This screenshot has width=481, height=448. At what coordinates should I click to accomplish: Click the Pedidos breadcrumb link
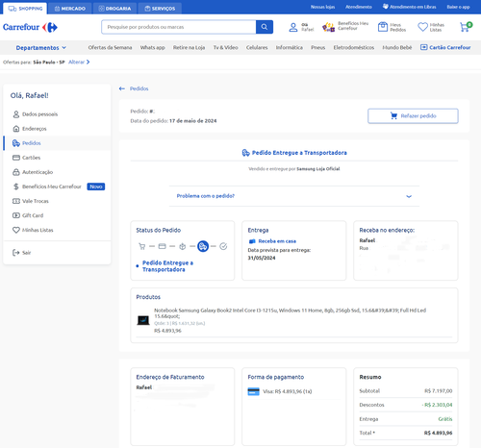139,88
